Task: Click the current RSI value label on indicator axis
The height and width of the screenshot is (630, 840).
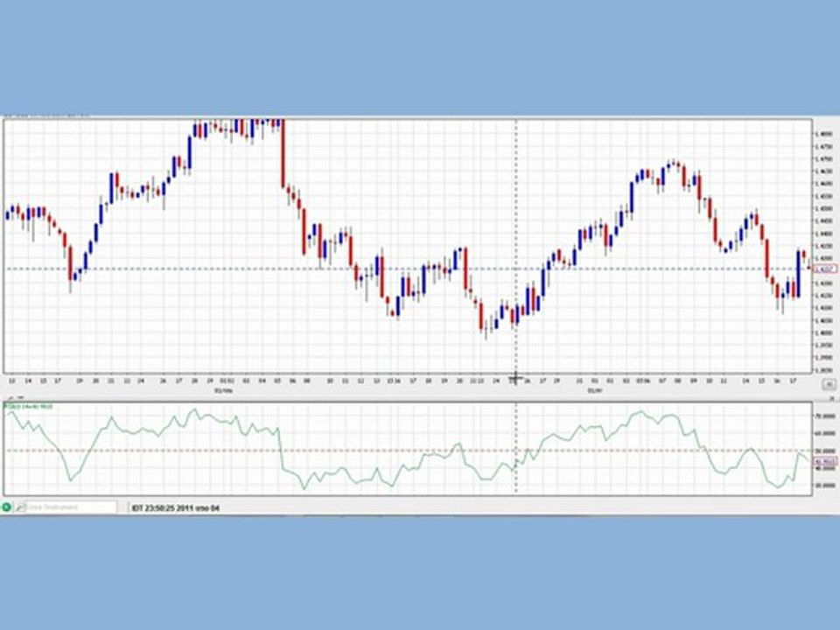Action: click(825, 461)
